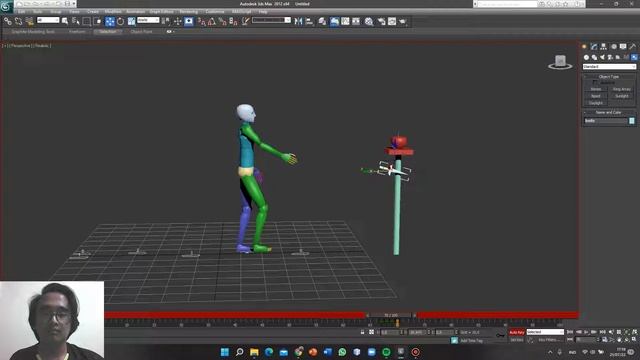Open the Mirror tool

tap(298, 21)
